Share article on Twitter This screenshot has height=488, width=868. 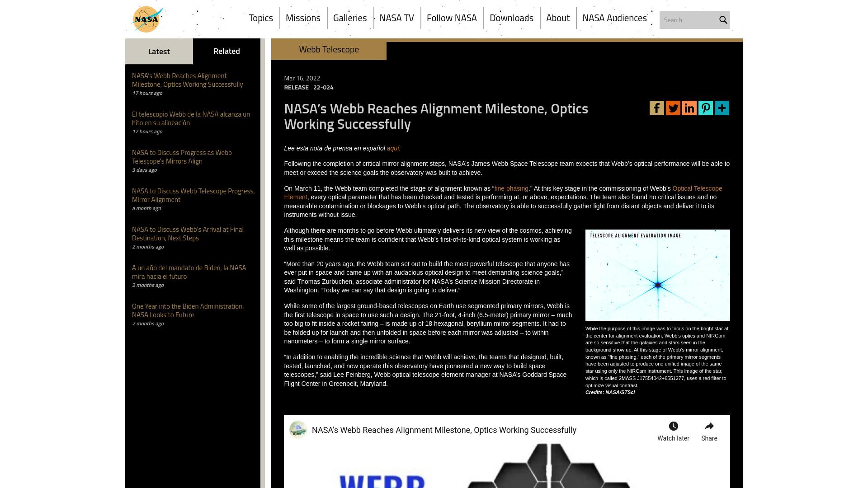(673, 108)
